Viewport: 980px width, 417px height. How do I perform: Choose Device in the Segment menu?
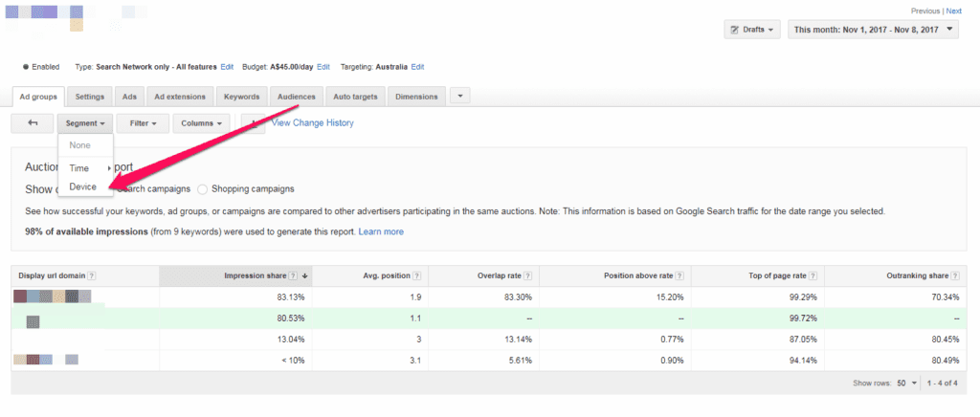tap(83, 187)
